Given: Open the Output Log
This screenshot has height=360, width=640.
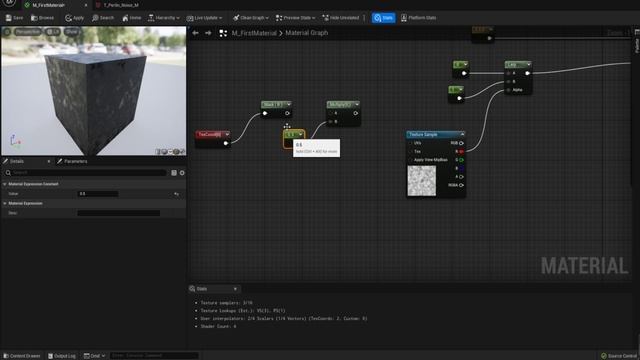Looking at the screenshot, I should pyautogui.click(x=62, y=356).
